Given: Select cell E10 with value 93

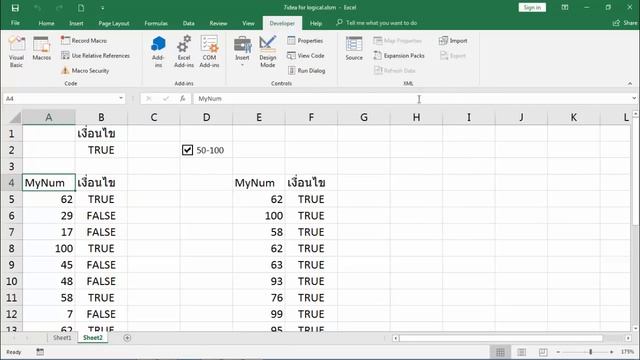Looking at the screenshot, I should pos(259,281).
